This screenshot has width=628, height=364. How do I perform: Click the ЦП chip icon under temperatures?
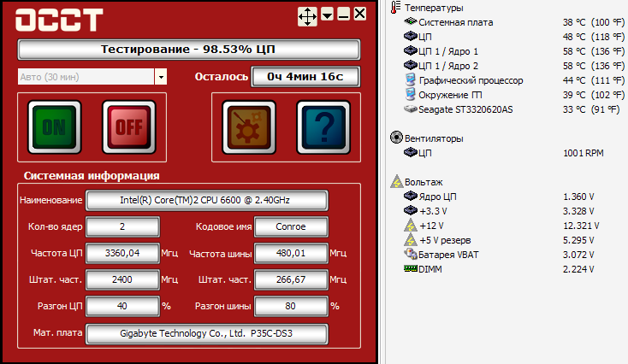411,37
